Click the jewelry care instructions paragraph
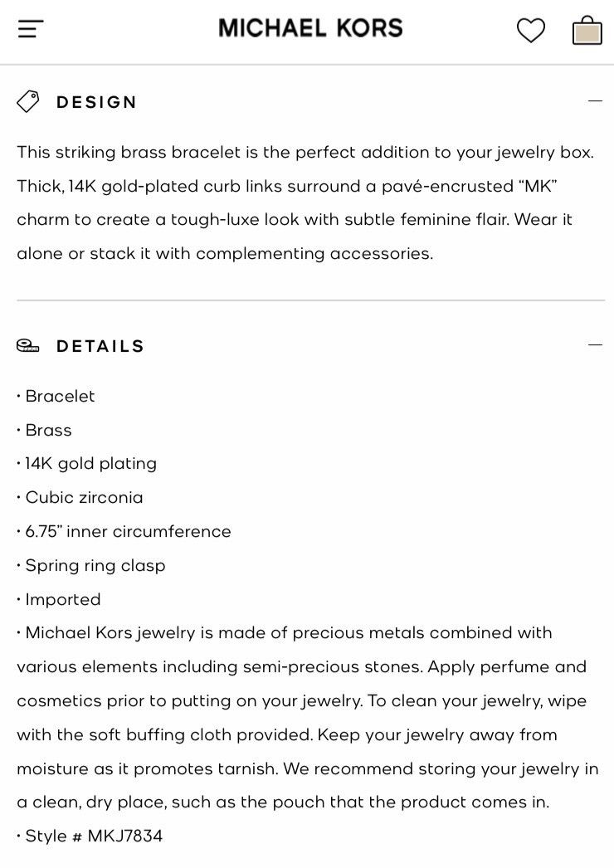 (308, 718)
